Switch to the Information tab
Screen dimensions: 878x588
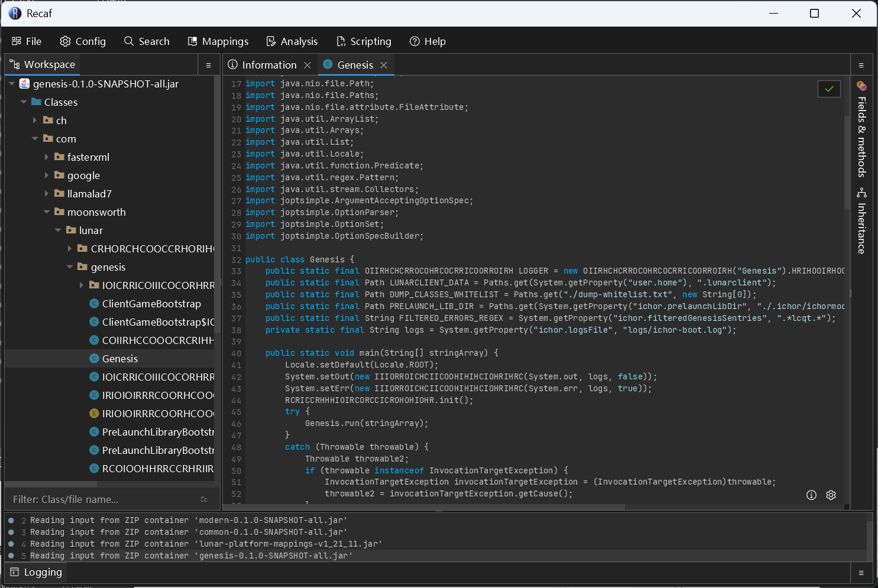coord(269,65)
